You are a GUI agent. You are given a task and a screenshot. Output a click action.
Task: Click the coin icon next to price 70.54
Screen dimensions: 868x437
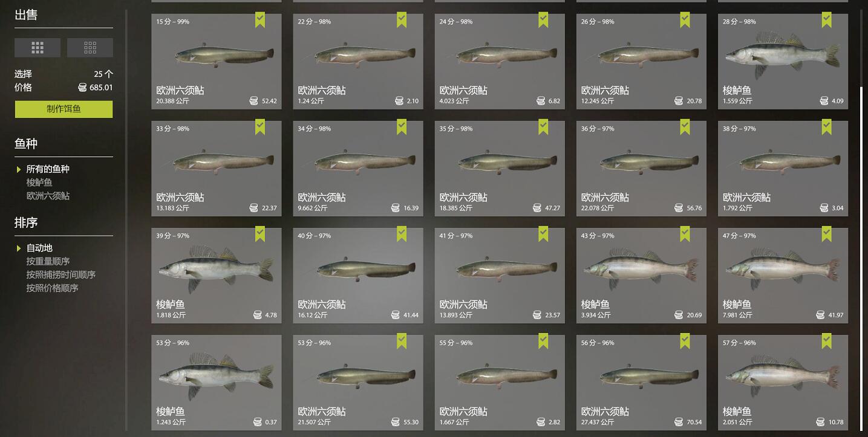(679, 422)
